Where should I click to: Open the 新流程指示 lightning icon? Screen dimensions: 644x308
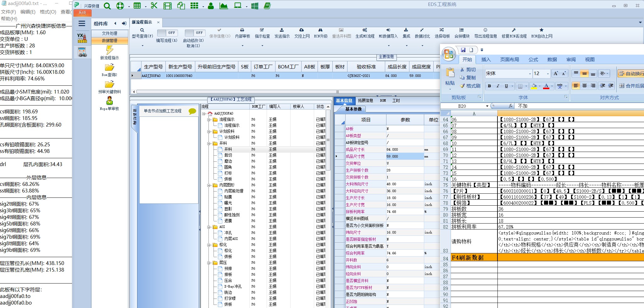point(109,50)
